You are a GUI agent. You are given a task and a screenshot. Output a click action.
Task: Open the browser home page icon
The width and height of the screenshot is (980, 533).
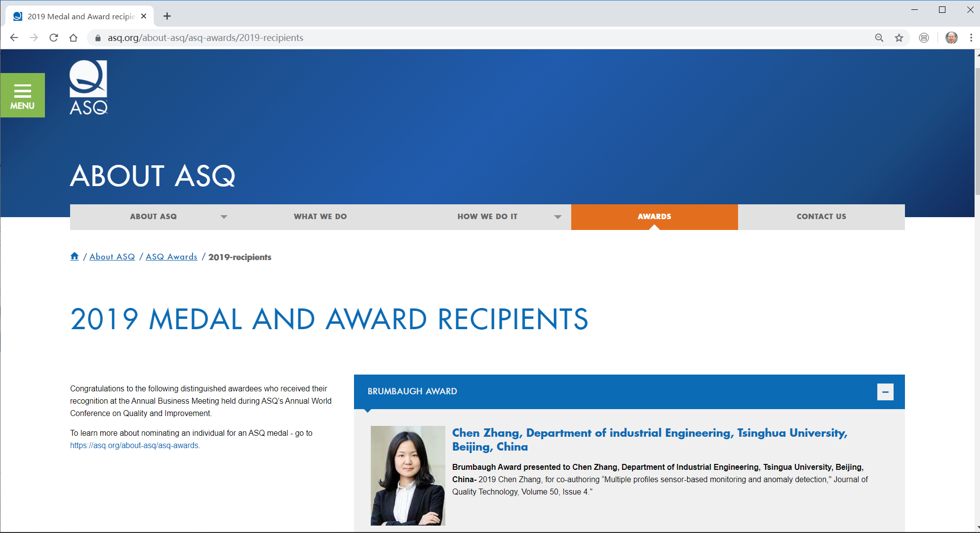[73, 38]
